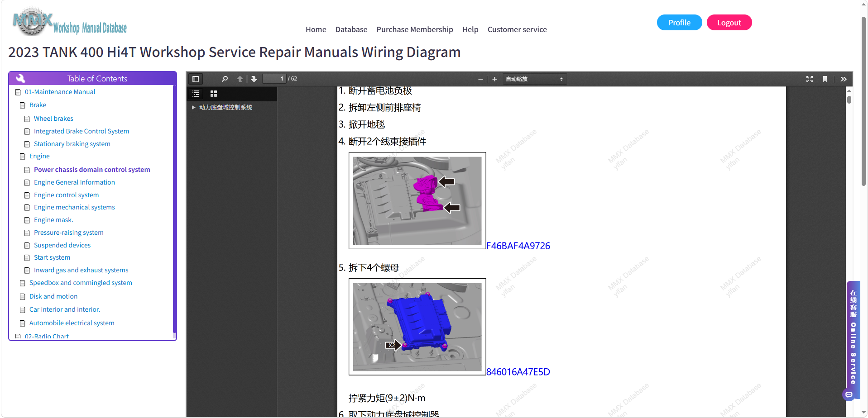
Task: Click the document icon beside Engine mask.
Action: pos(27,220)
